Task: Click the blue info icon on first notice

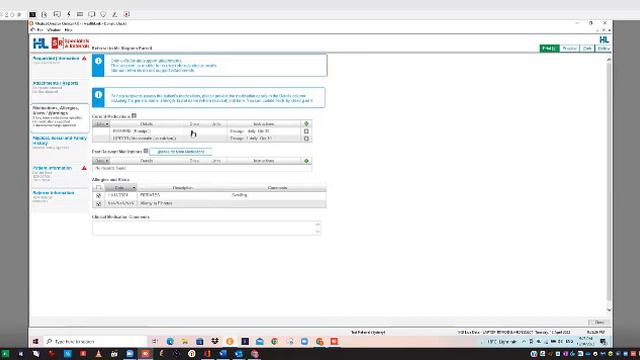Action: tap(98, 61)
